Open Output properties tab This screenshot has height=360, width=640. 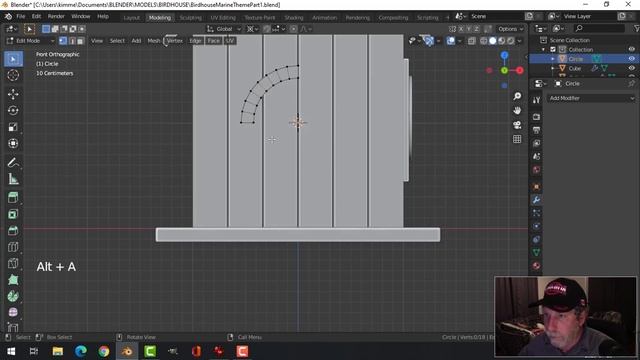[536, 130]
